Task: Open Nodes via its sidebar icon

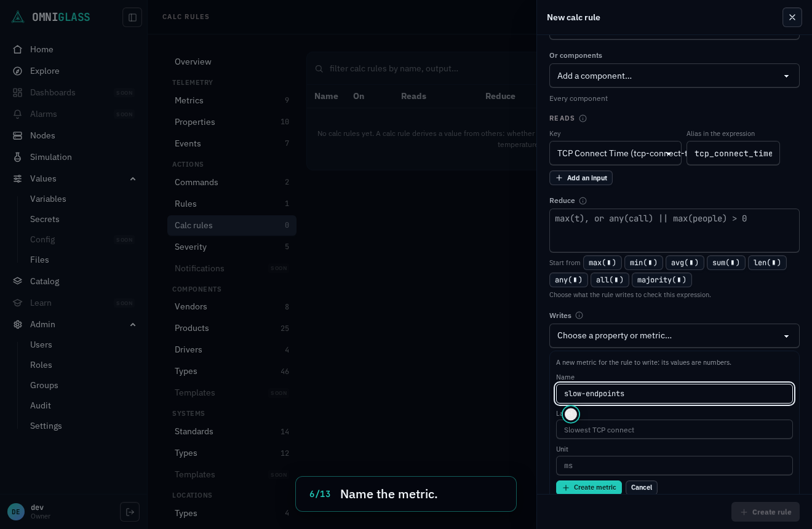Action: 18,135
